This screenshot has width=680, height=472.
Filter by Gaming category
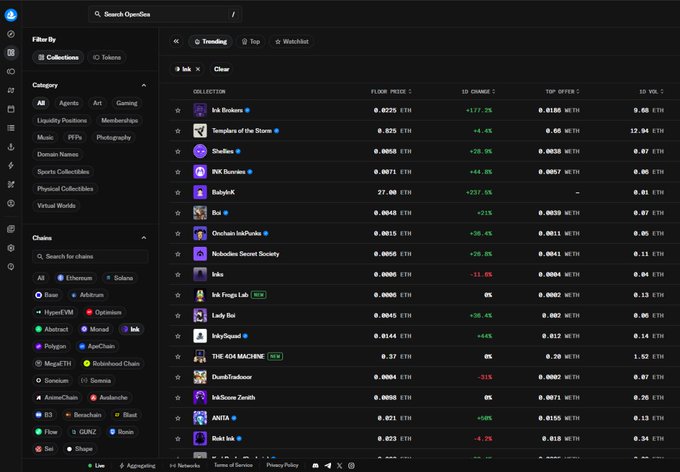[127, 103]
